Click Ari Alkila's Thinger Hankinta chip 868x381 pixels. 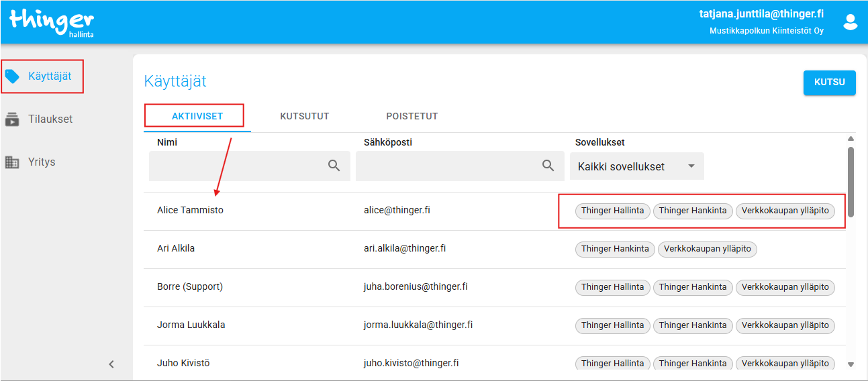(x=615, y=249)
